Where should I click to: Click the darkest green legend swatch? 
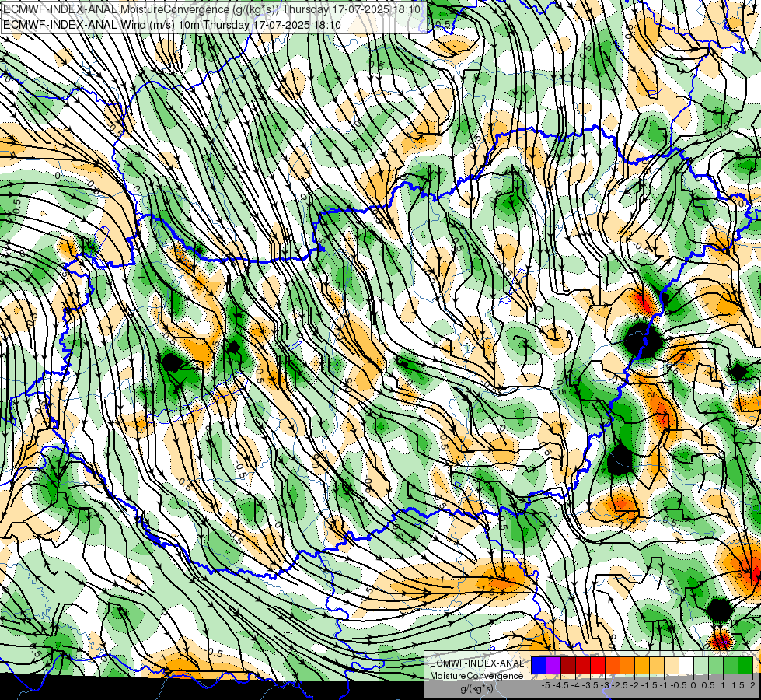pyautogui.click(x=745, y=665)
